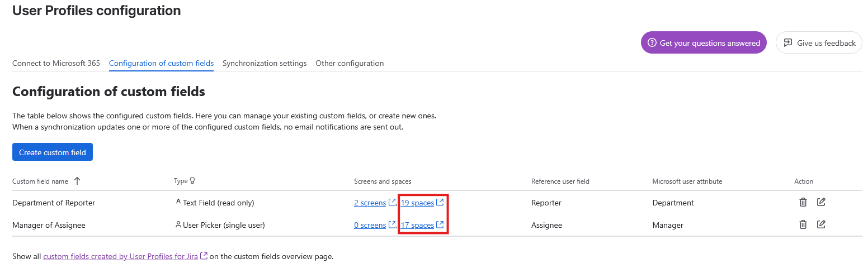Click external link icon after 19 spaces
Screen dimensions: 868x273
440,202
